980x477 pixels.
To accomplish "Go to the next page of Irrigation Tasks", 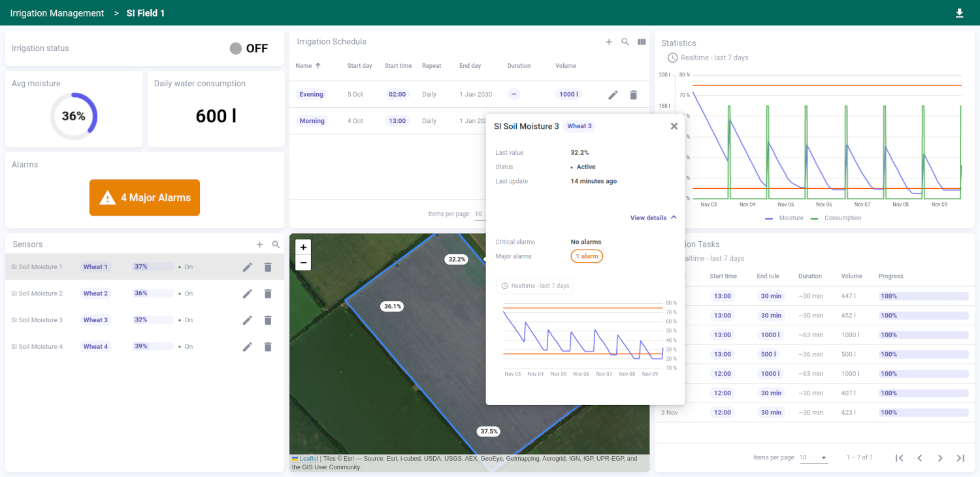I will pos(940,458).
